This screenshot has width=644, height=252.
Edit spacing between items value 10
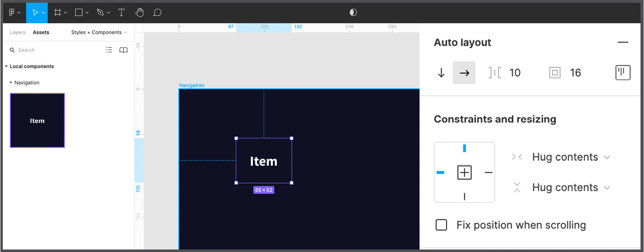tap(515, 73)
